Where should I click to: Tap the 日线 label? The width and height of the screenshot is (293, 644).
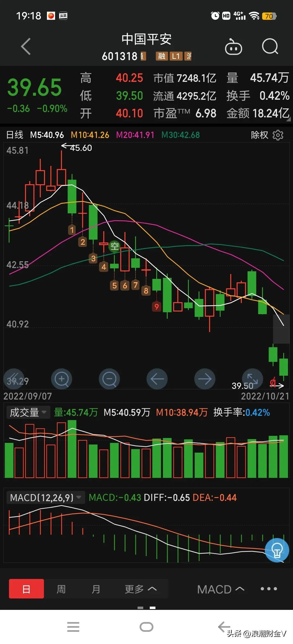coord(15,135)
